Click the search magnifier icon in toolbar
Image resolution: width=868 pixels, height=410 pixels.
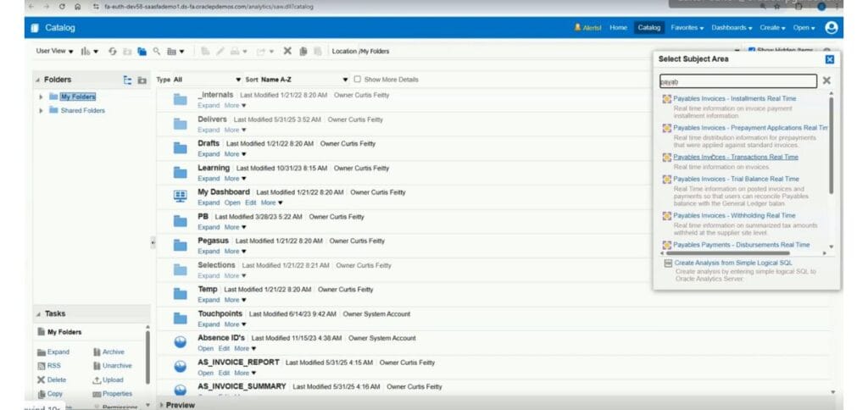click(157, 51)
